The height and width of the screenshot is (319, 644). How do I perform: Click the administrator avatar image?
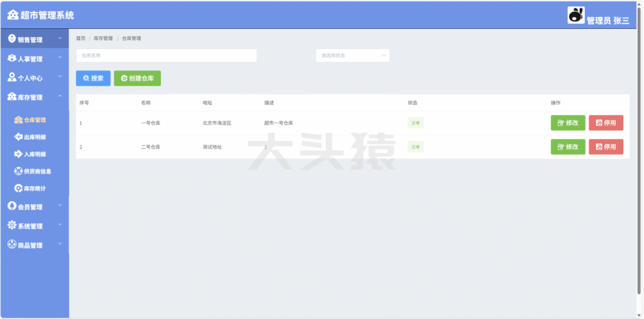pyautogui.click(x=576, y=15)
